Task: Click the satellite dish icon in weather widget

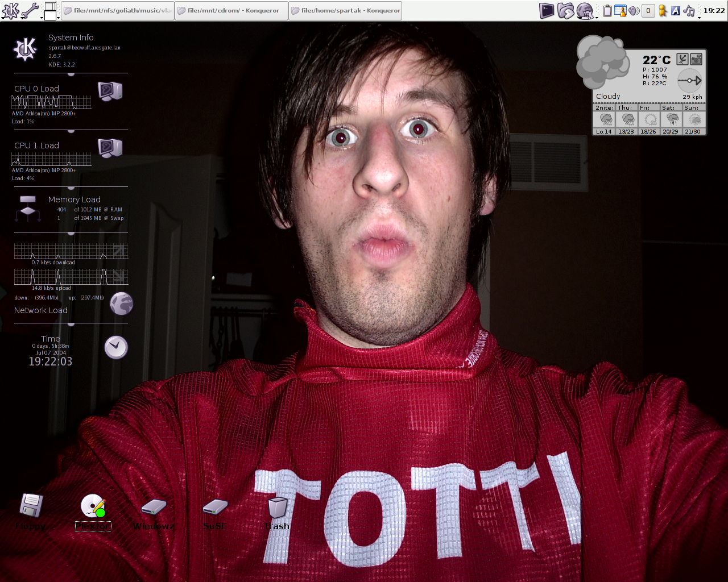Action: tap(682, 59)
